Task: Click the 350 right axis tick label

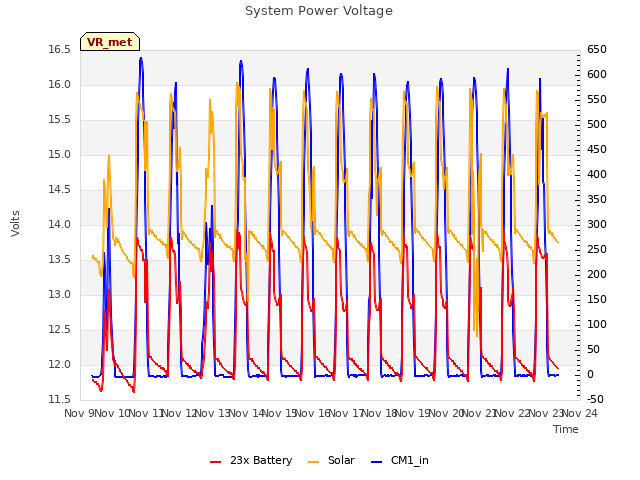Action: [x=597, y=200]
